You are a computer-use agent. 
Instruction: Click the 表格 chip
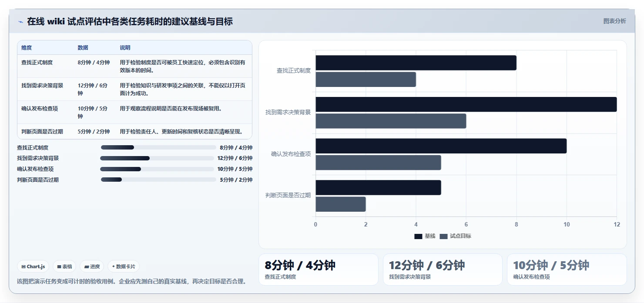(x=64, y=266)
